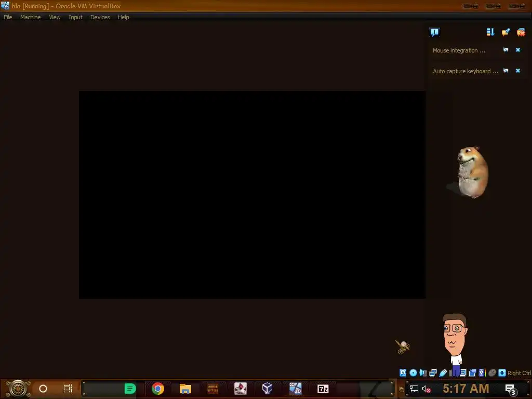Click the network adapters status icon
The image size is (532, 399).
tap(433, 373)
